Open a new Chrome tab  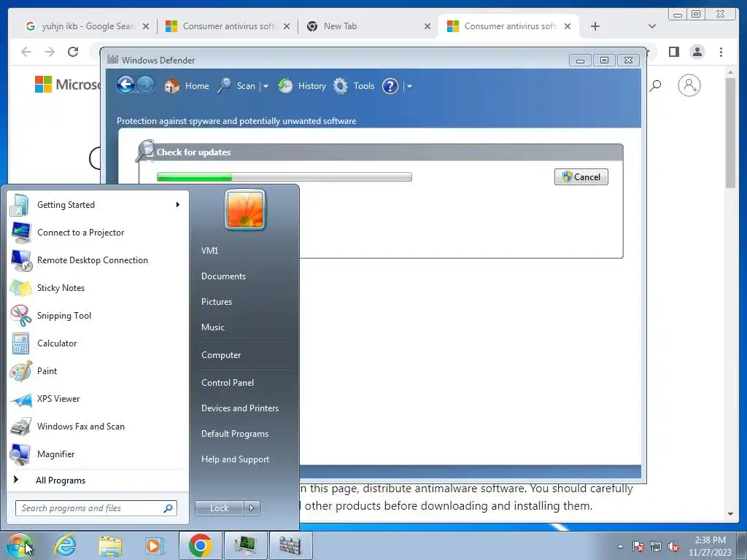tap(595, 26)
